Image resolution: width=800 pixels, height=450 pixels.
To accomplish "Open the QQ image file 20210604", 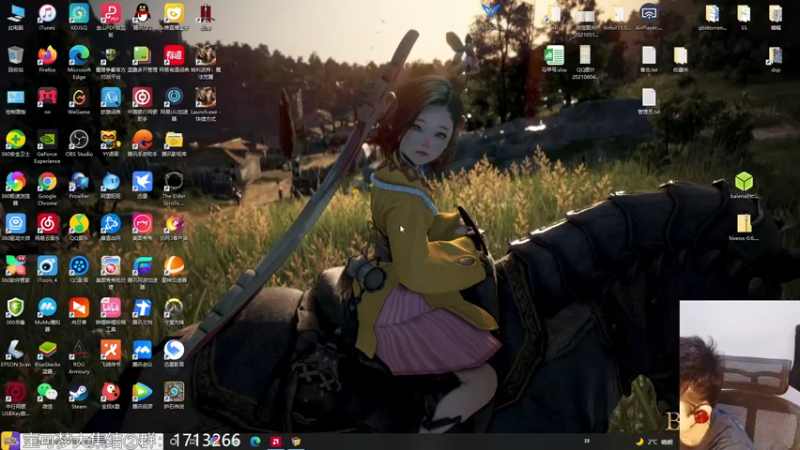I will [x=585, y=62].
